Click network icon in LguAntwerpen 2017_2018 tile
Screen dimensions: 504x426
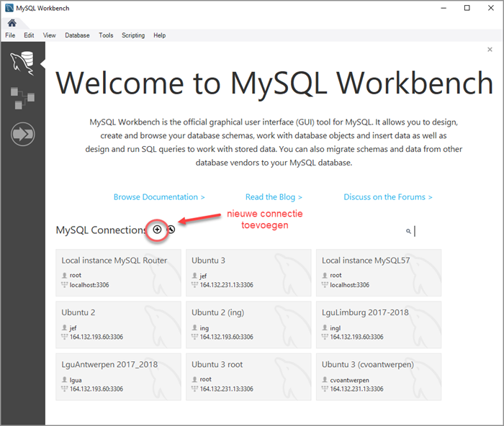(x=64, y=389)
